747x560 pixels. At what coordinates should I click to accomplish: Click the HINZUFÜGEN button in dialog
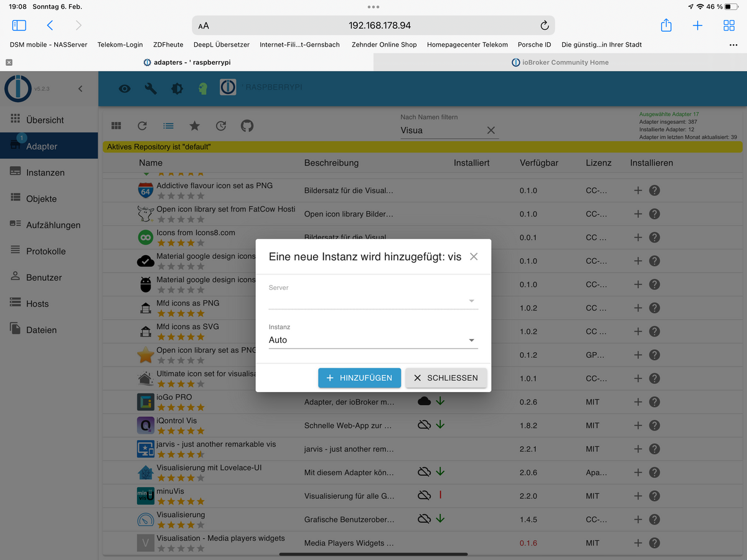click(x=359, y=378)
